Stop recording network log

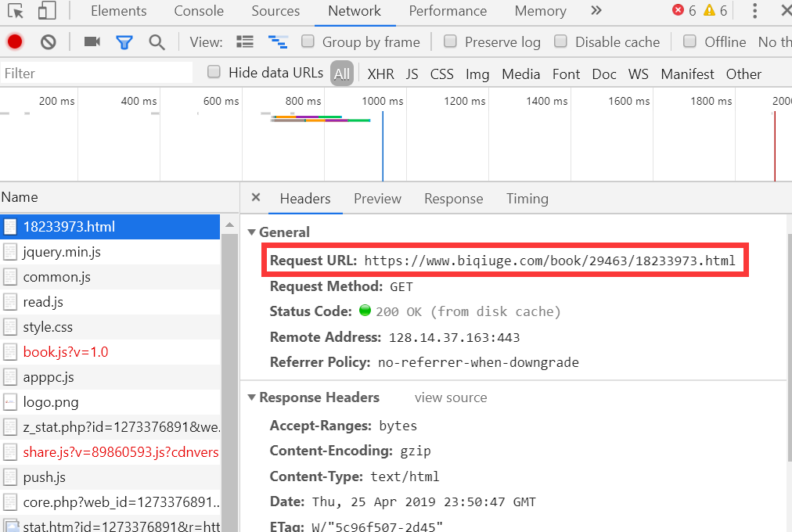click(15, 42)
